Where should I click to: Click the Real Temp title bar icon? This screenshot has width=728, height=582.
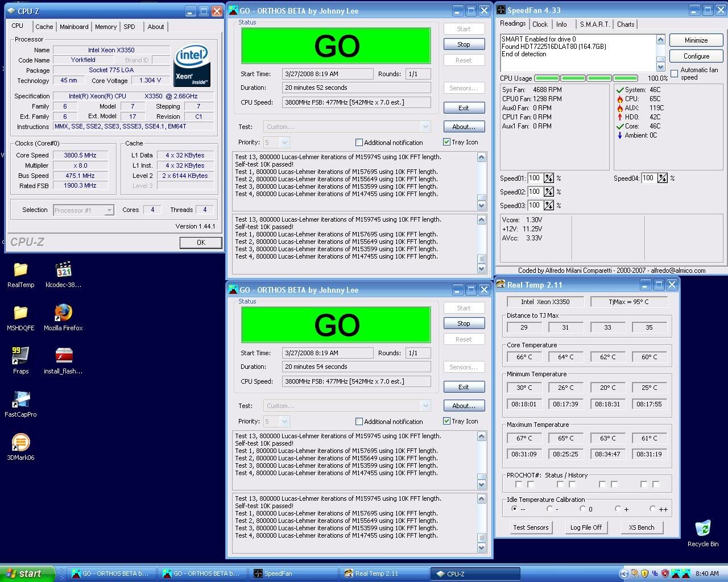coord(500,284)
